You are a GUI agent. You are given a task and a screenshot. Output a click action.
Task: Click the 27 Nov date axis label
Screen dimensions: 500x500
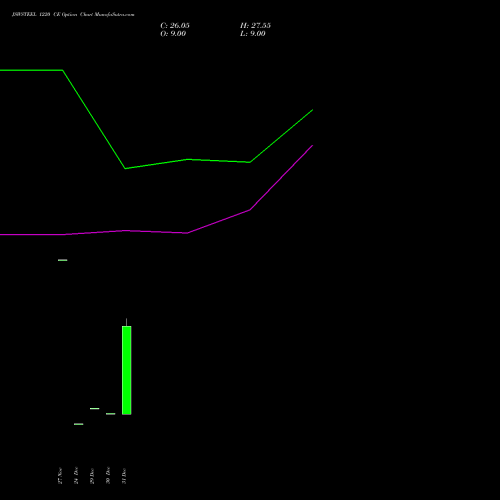pos(60,476)
